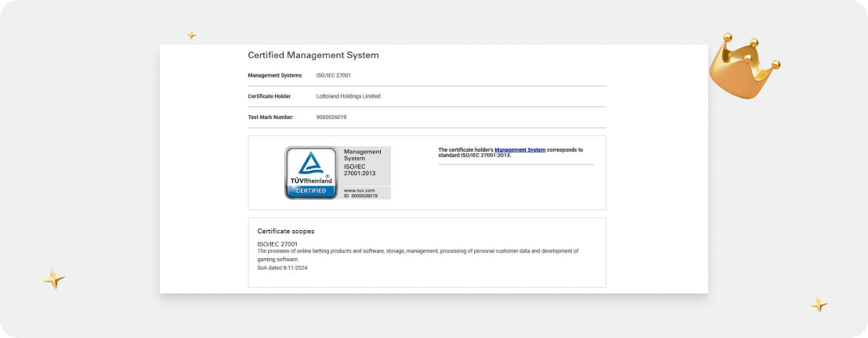The image size is (868, 338).
Task: Click the 9000026019 test mark value
Action: tap(331, 117)
